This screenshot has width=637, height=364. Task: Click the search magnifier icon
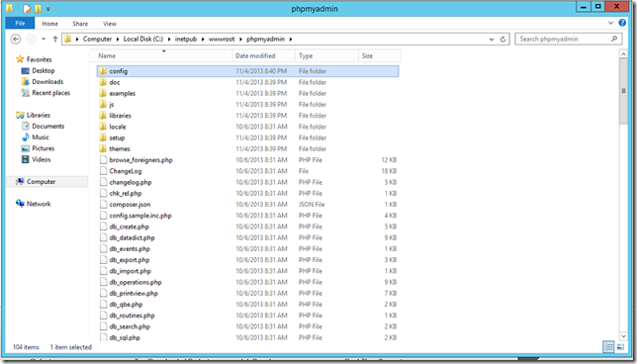point(614,39)
